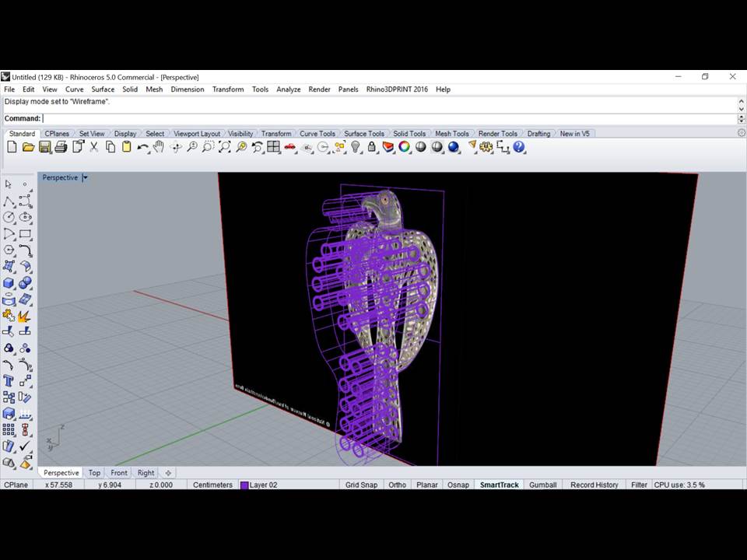Screen dimensions: 747x560
Task: Enable Ortho mode
Action: [397, 485]
